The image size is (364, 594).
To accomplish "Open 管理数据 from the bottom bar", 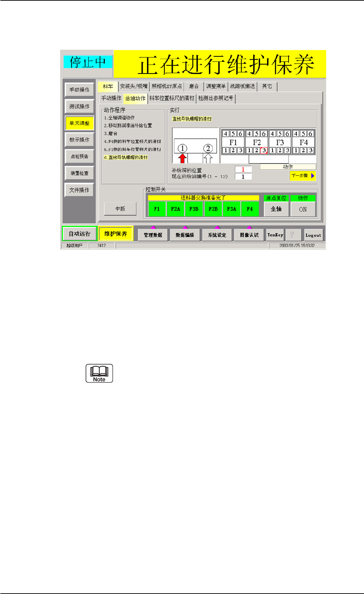I will pos(153,235).
